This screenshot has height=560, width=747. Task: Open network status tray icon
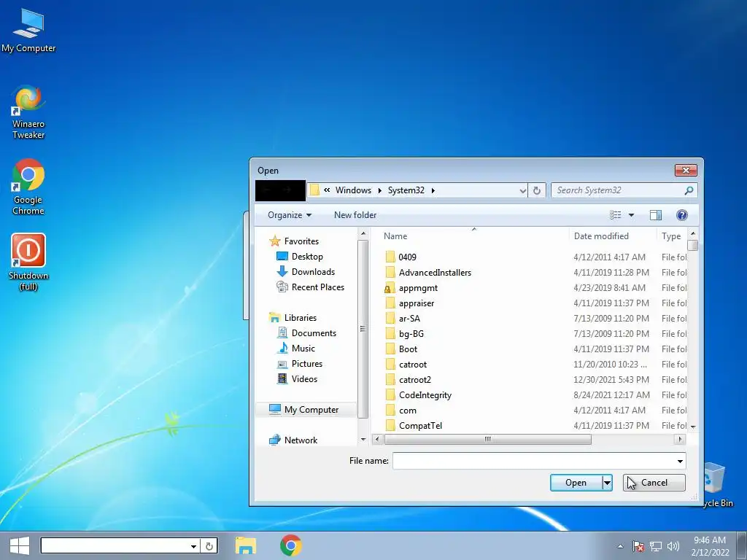click(x=656, y=547)
